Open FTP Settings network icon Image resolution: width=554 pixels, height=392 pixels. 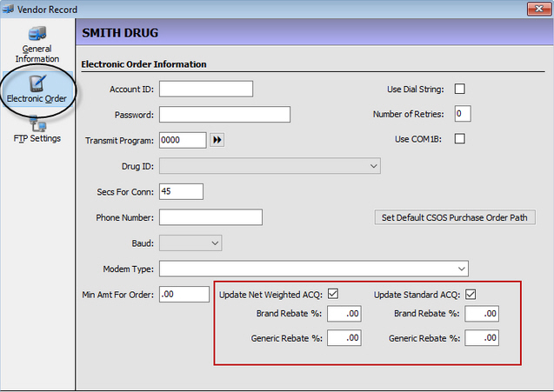pyautogui.click(x=37, y=124)
